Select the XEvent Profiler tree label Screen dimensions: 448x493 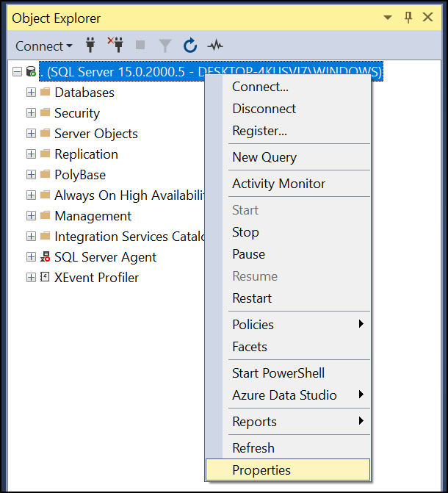tap(96, 278)
